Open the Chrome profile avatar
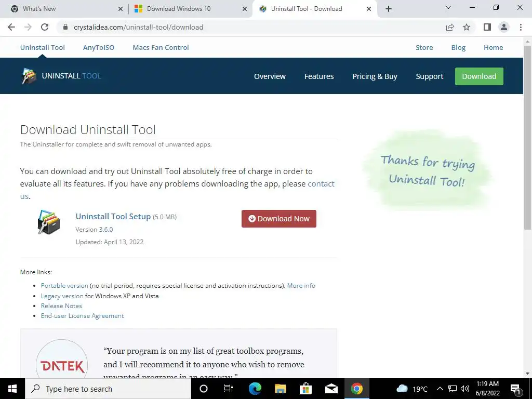Screen dimensions: 532x399 [x=504, y=27]
